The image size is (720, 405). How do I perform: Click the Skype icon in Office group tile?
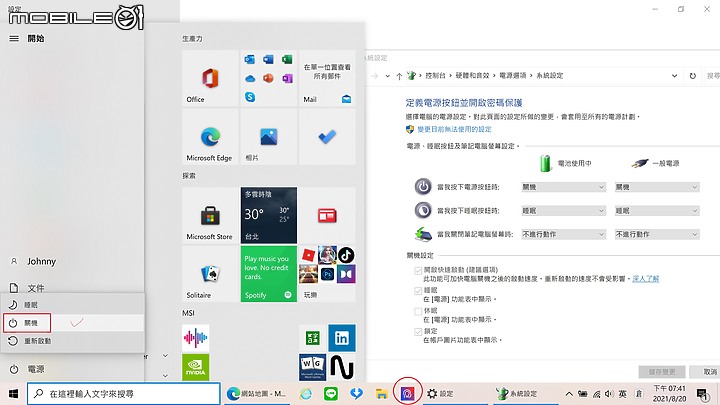pyautogui.click(x=250, y=97)
